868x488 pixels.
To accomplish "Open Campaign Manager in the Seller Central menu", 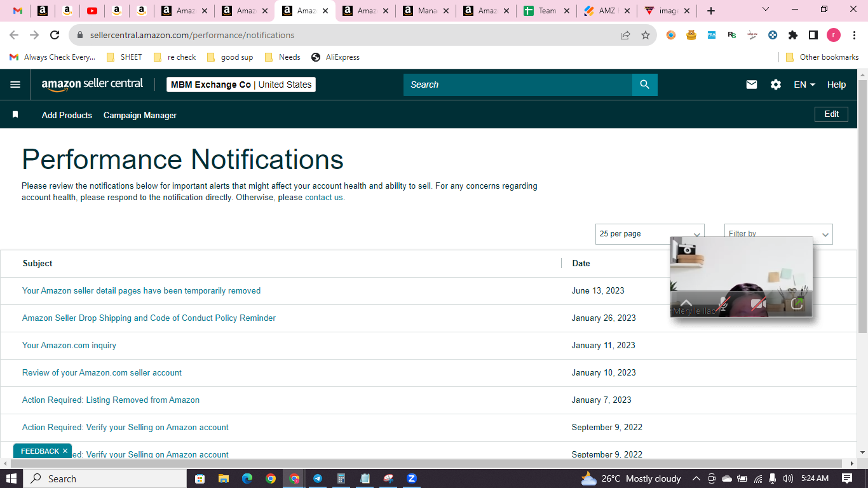I will click(140, 115).
